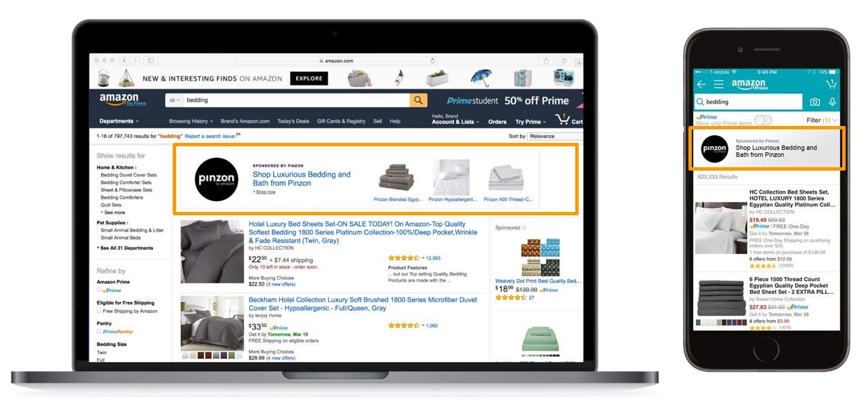Click the EXPLORE button in top banner
This screenshot has width=868, height=409.
309,79
